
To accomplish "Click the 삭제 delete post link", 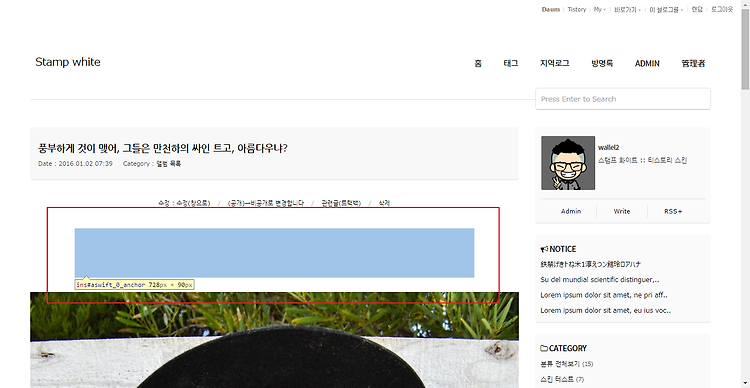I will (384, 203).
